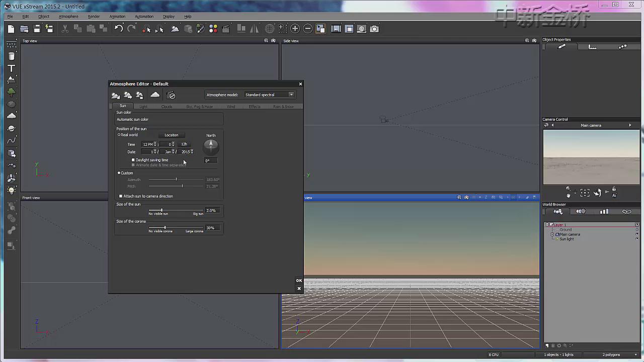Image resolution: width=644 pixels, height=362 pixels.
Task: Click the Zoom Out minus icon
Action: pyautogui.click(x=308, y=29)
